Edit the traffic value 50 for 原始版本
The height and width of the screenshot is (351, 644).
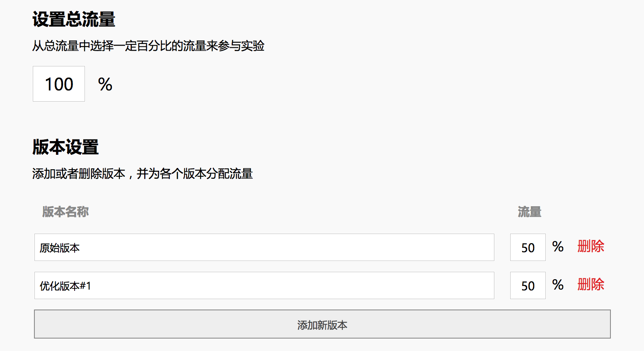[x=528, y=247]
